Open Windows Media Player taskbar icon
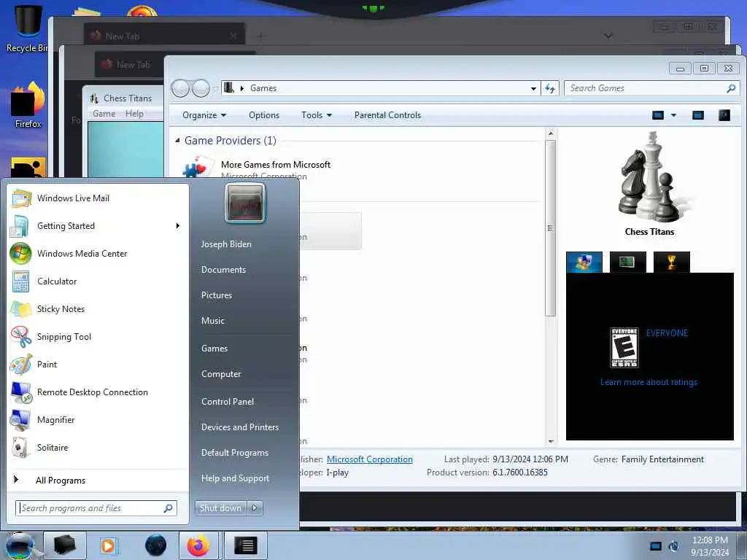The width and height of the screenshot is (747, 560). [109, 545]
